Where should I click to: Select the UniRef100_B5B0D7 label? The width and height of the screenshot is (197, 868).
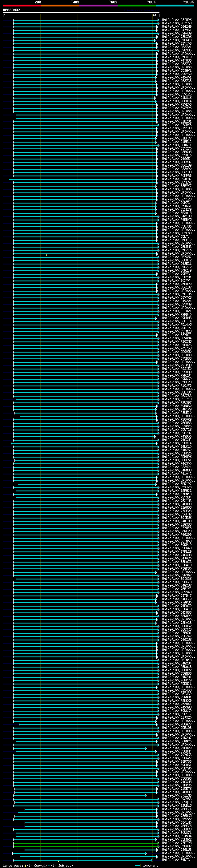point(177,846)
